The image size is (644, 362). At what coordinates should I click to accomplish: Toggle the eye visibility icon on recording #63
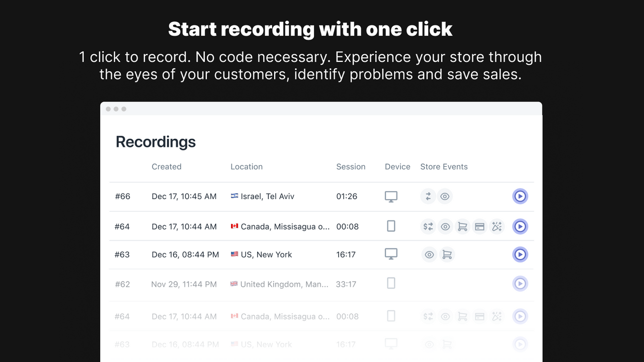tap(429, 254)
